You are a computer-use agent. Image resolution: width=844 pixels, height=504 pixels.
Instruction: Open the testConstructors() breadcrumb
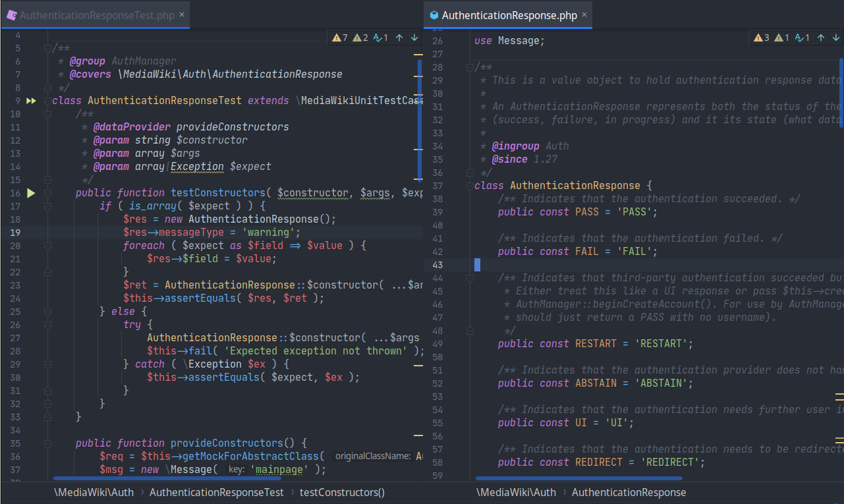point(342,492)
